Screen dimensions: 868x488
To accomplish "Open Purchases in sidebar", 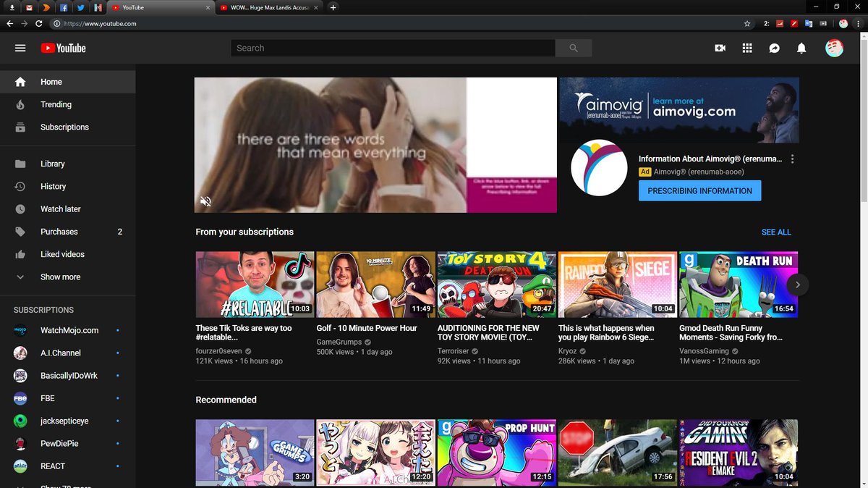I will [67, 232].
